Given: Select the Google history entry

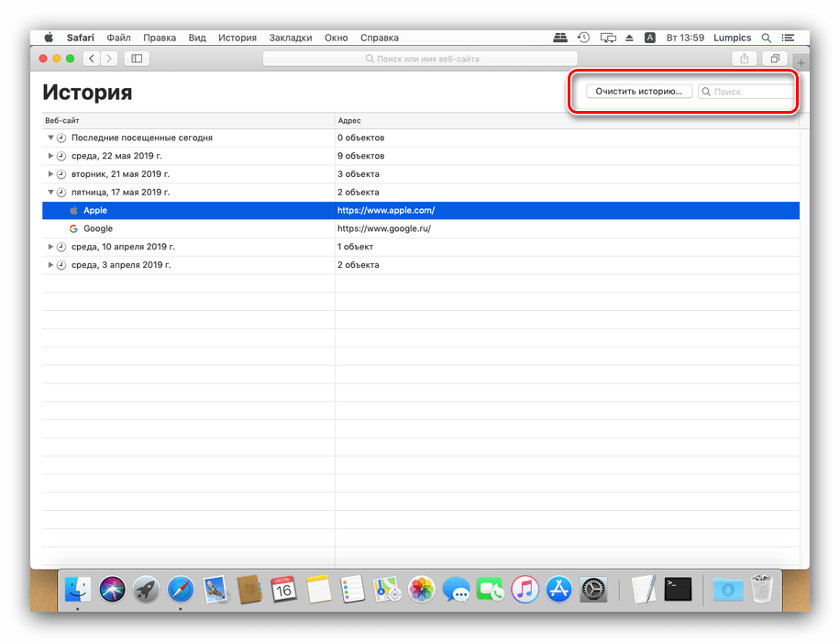Looking at the screenshot, I should [98, 228].
